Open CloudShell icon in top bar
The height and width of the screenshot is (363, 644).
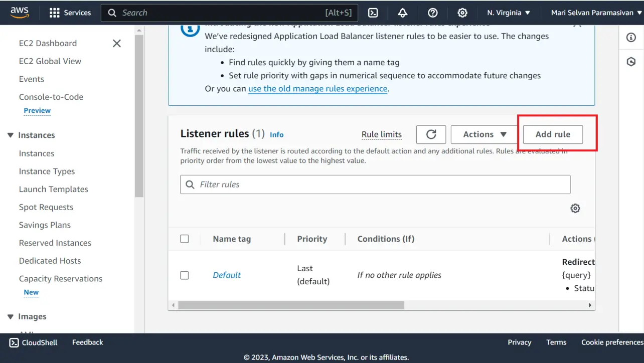(x=373, y=13)
